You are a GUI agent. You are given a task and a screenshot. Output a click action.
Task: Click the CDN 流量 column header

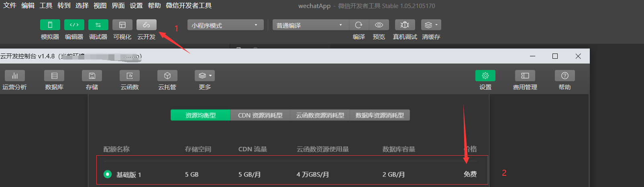point(253,149)
